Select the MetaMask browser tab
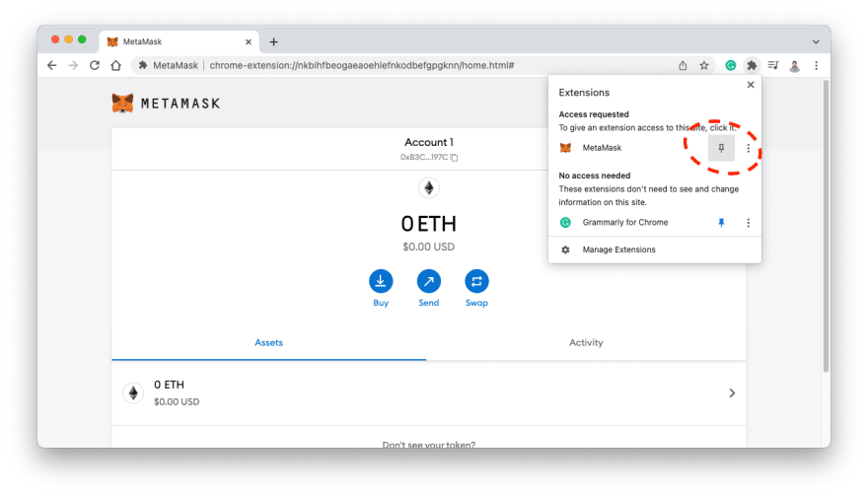 pos(180,41)
